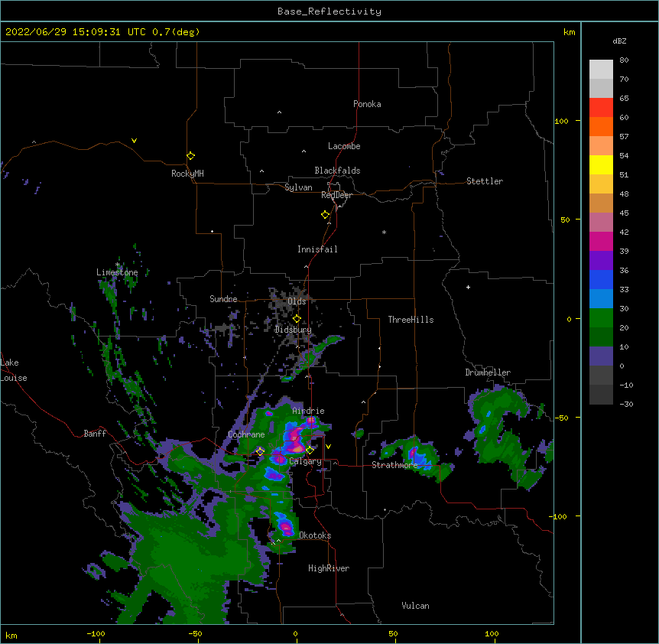Click the Base_Reflectivity title

[329, 11]
